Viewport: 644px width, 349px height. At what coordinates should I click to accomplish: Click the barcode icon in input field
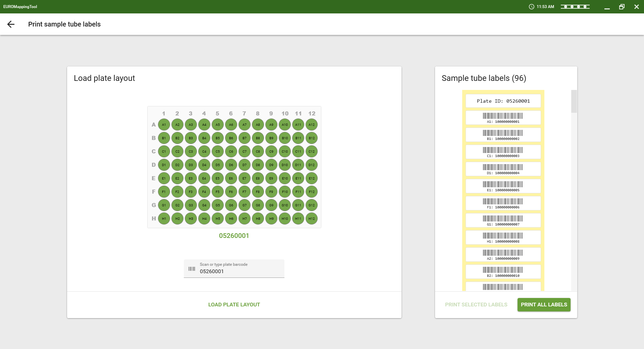tap(192, 269)
